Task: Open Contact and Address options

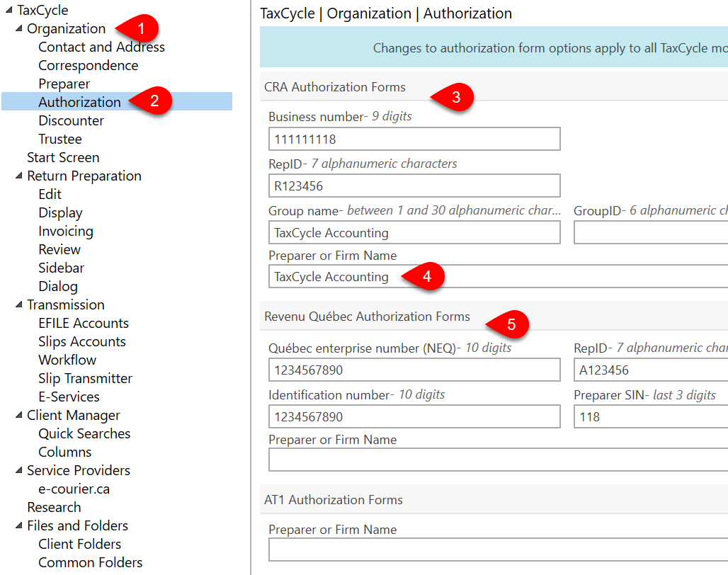Action: pos(102,47)
